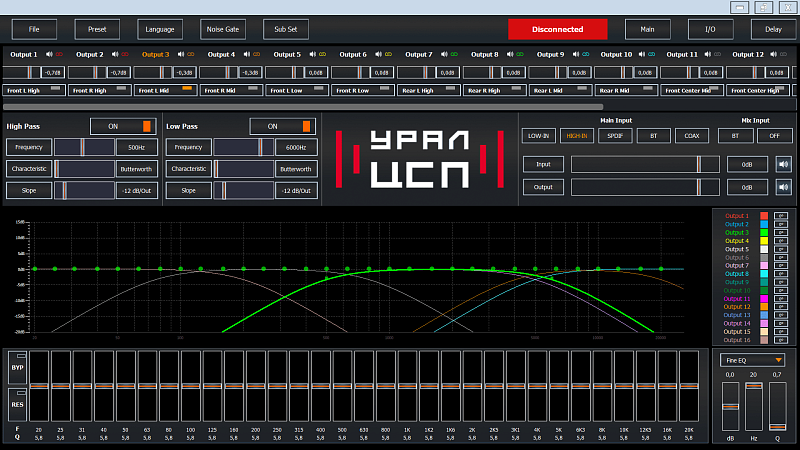Click the link icon next to Output 4
Screen dimensions: 800x450
pos(257,55)
